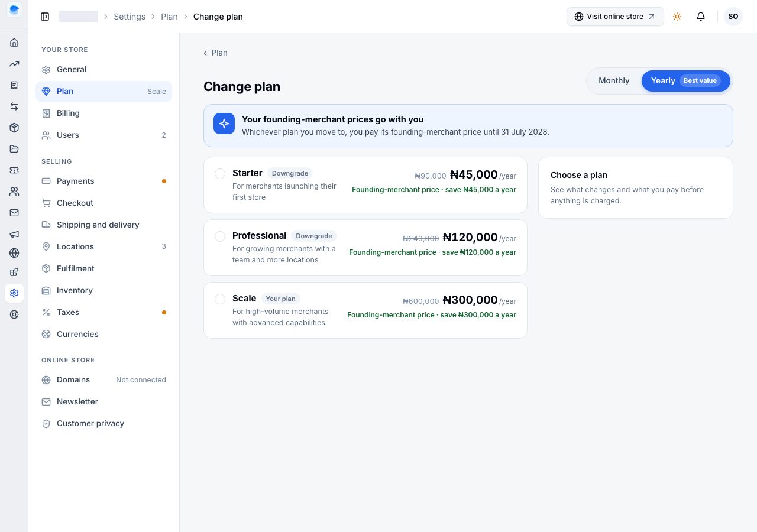The width and height of the screenshot is (757, 532).
Task: Open the apps grid icon in rail
Action: (x=14, y=272)
